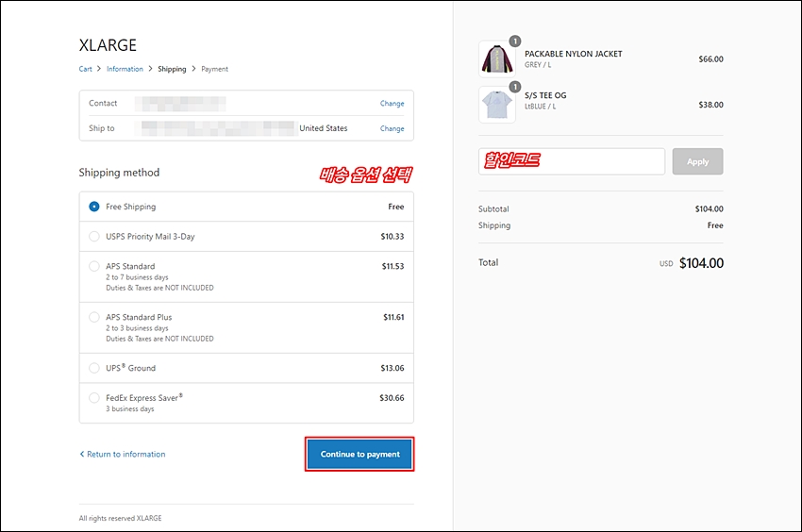
Task: Click the back chevron beside Return to information
Action: pyautogui.click(x=82, y=454)
